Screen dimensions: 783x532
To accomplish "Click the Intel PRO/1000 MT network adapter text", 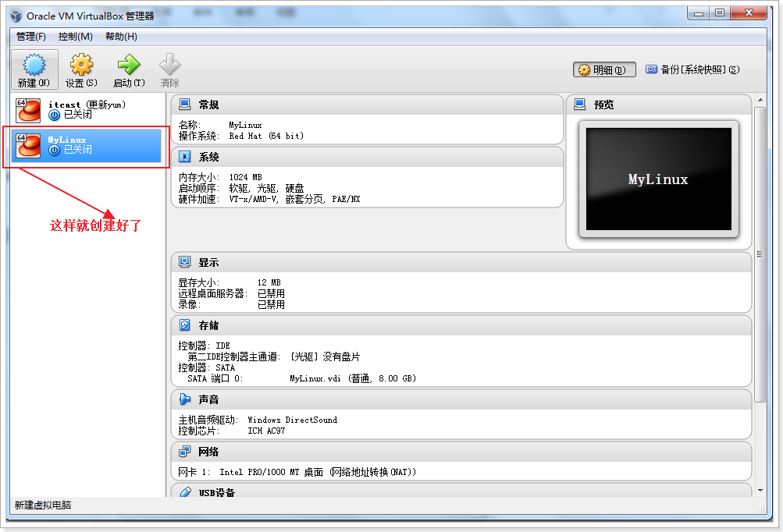I will [x=318, y=472].
